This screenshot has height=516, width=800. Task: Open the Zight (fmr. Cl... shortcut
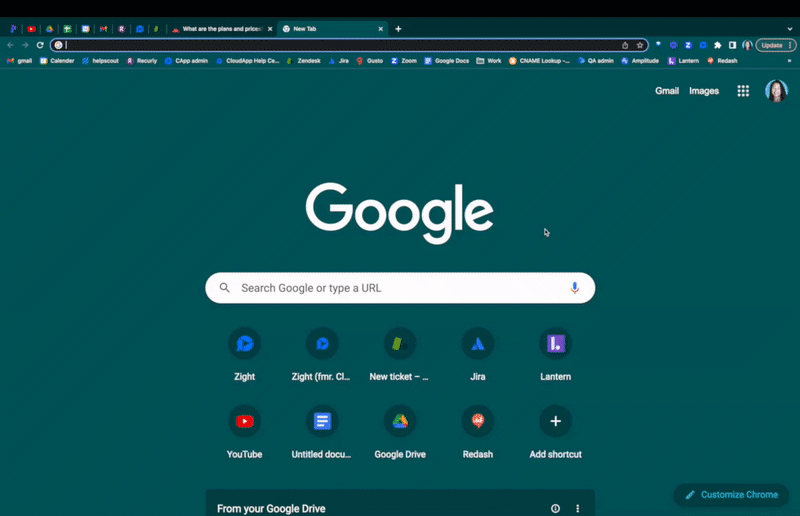[322, 355]
